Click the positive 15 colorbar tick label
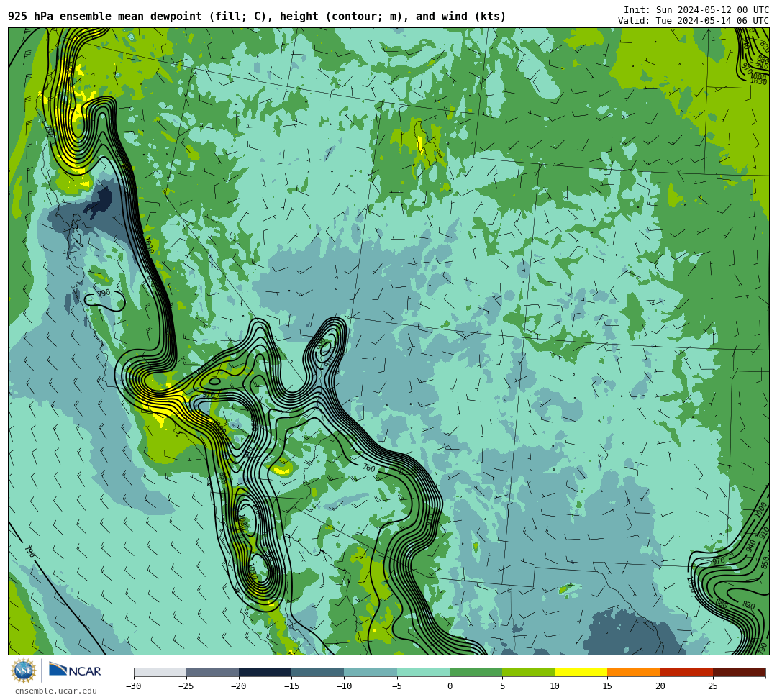This screenshot has height=700, width=777. coord(607,686)
